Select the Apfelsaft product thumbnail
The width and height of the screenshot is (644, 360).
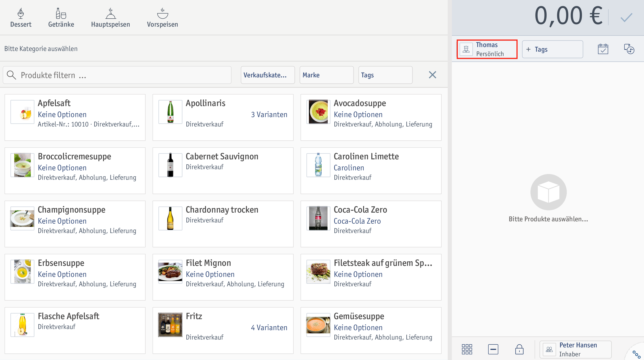[x=22, y=112]
